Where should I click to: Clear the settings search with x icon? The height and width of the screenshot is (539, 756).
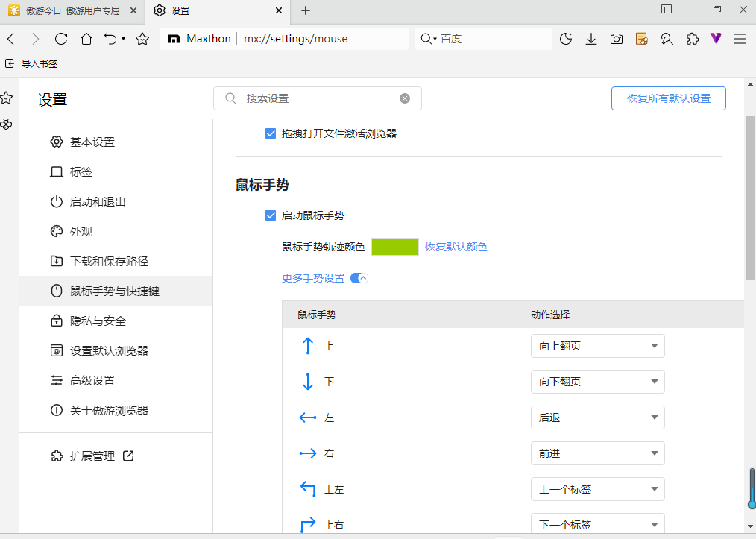point(405,98)
